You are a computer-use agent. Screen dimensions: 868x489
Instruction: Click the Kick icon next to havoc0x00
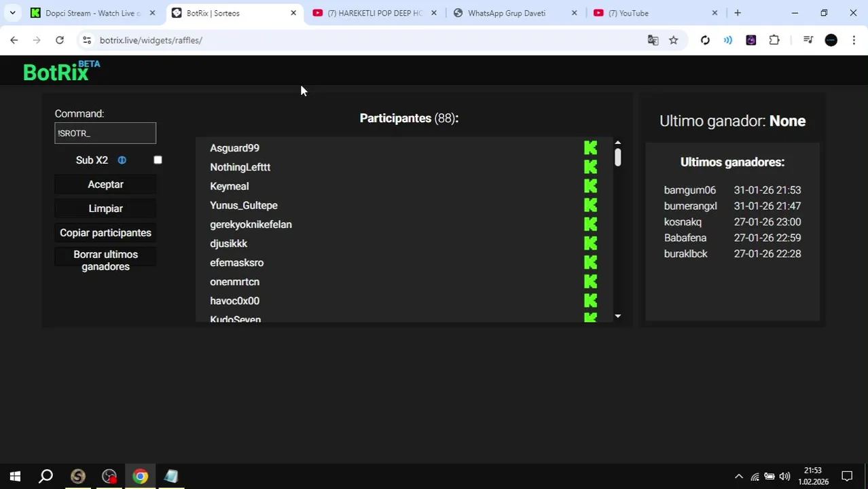click(590, 300)
